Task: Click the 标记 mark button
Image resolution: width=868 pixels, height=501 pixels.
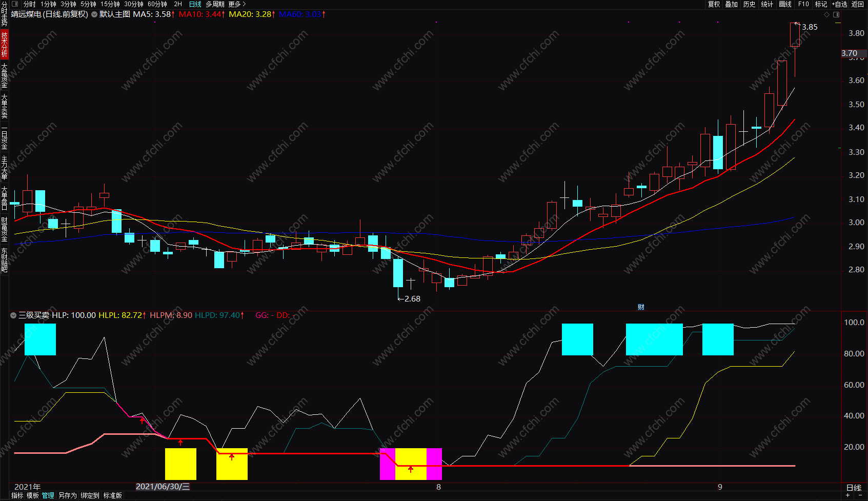Action: tap(821, 4)
